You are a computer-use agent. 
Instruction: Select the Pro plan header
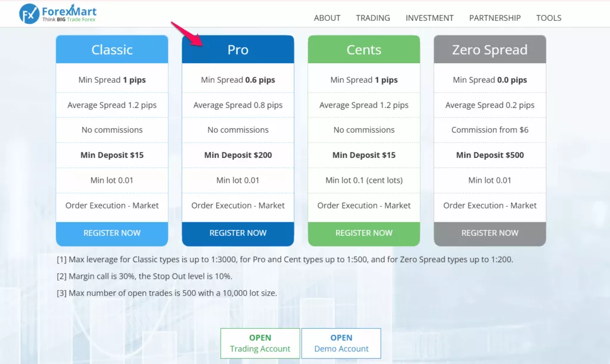point(238,49)
